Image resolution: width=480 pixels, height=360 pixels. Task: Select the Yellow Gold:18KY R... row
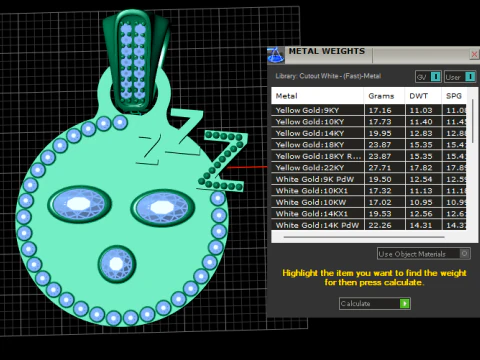[x=369, y=156]
